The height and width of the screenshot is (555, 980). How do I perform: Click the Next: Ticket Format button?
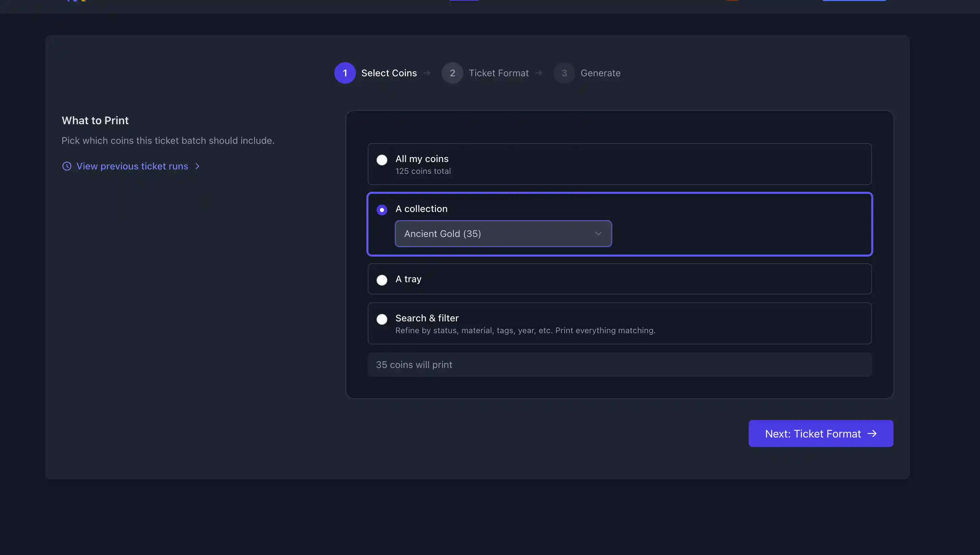821,433
